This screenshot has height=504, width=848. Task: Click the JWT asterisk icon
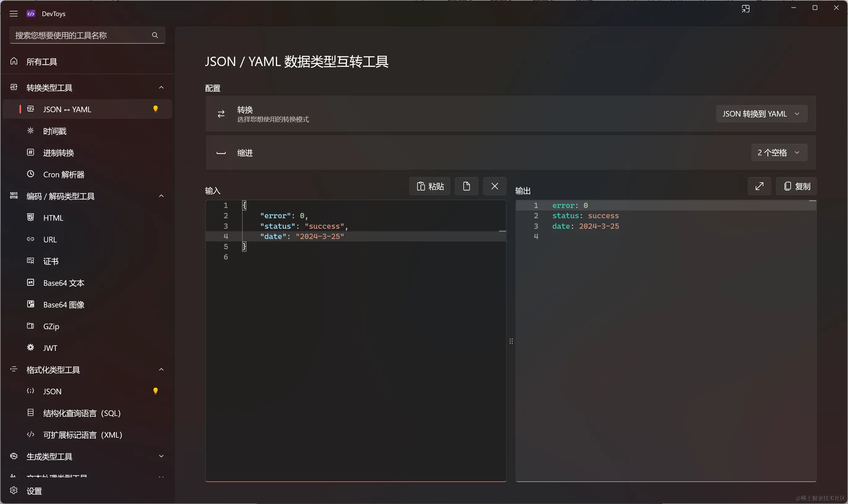[31, 347]
